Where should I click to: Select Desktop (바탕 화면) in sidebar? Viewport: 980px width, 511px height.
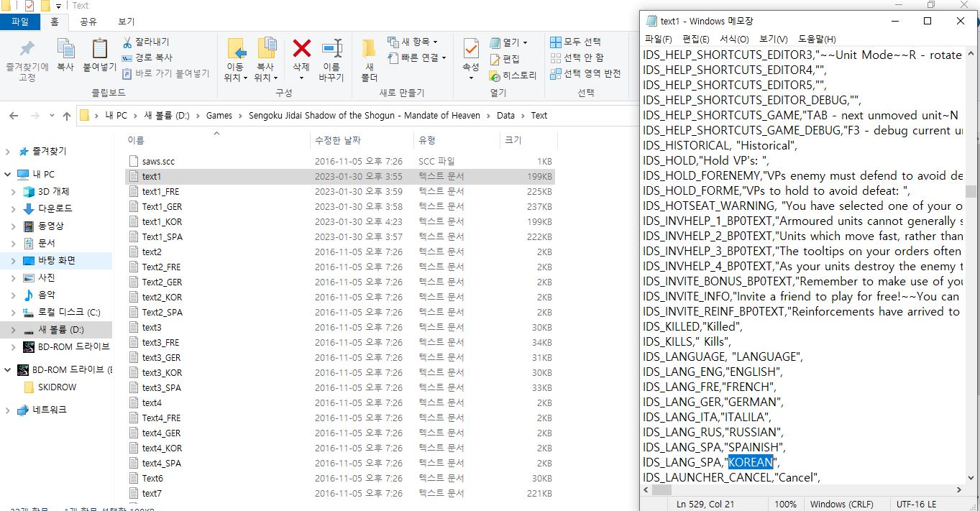pyautogui.click(x=56, y=261)
